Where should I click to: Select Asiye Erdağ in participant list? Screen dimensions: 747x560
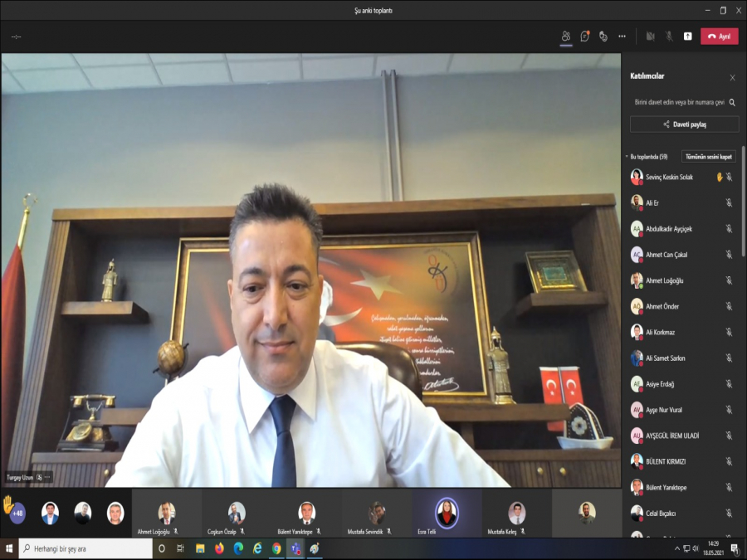682,384
